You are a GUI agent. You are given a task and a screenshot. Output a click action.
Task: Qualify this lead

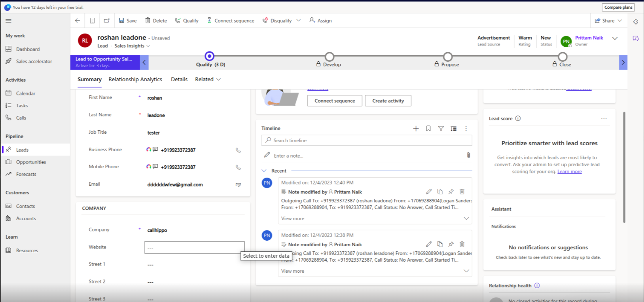click(187, 21)
